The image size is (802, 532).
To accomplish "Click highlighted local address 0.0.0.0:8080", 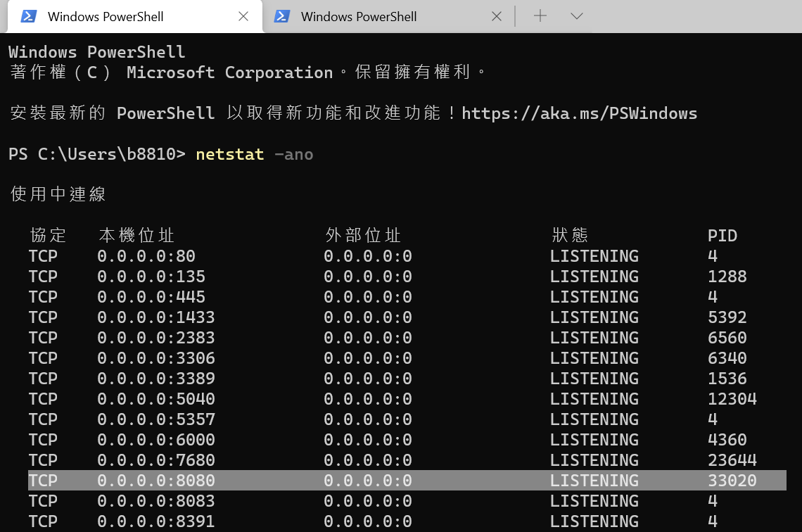I will (x=156, y=481).
